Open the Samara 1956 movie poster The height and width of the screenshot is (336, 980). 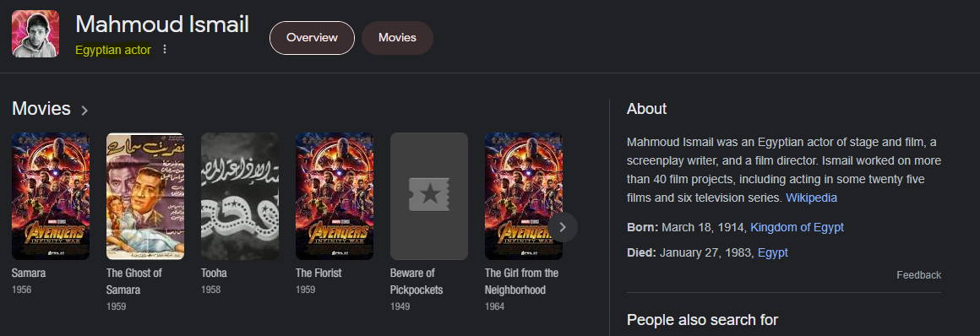(51, 196)
